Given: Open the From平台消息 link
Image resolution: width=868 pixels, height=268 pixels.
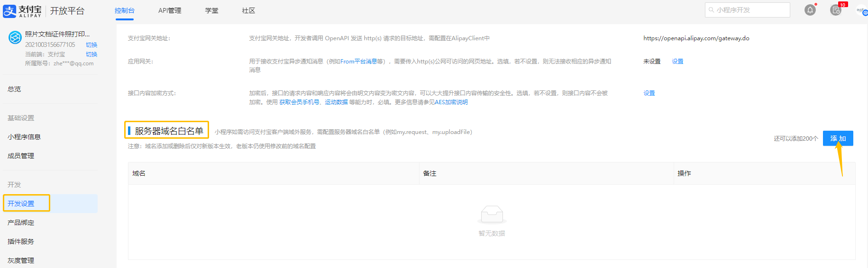Looking at the screenshot, I should click(x=358, y=62).
